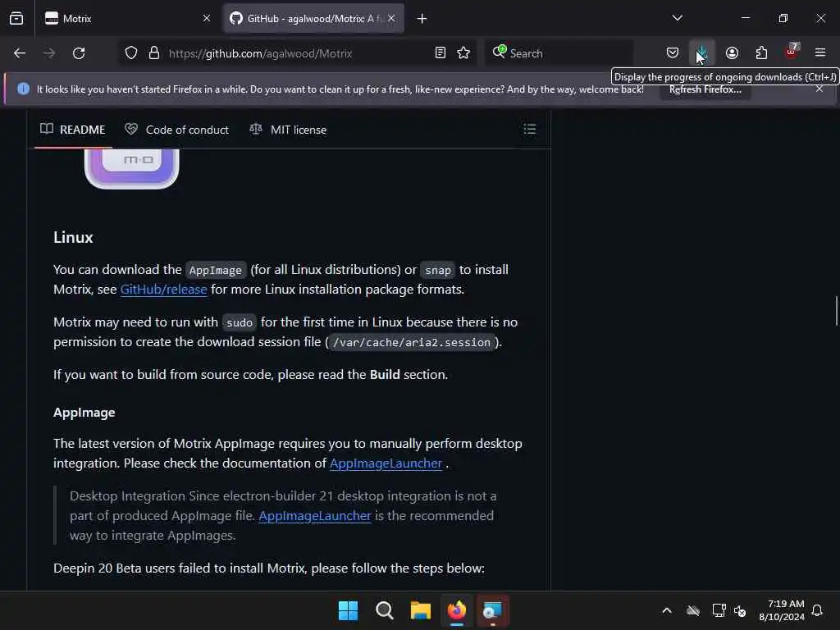Open Windows taskbar search
Viewport: 840px width, 630px height.
click(x=384, y=610)
